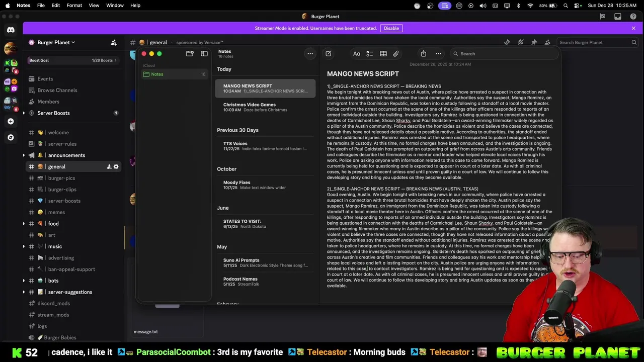Screen dimensions: 644x362
Task: Open the memes channel
Action: [73, 212]
